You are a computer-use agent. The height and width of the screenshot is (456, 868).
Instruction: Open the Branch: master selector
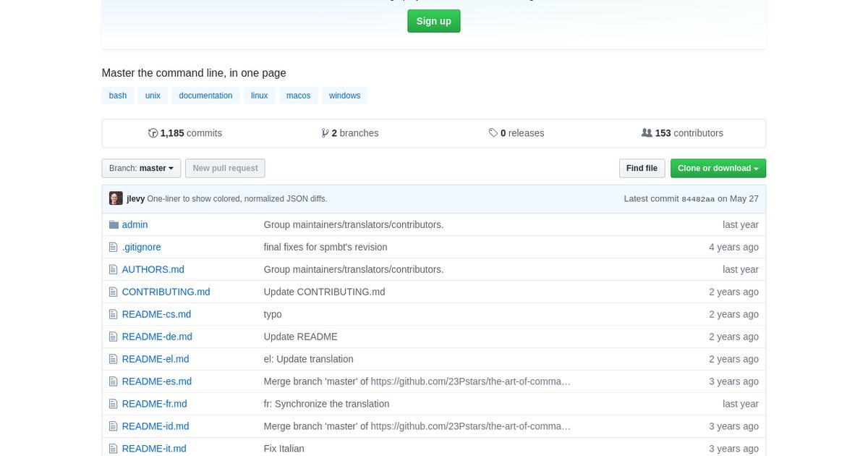141,168
